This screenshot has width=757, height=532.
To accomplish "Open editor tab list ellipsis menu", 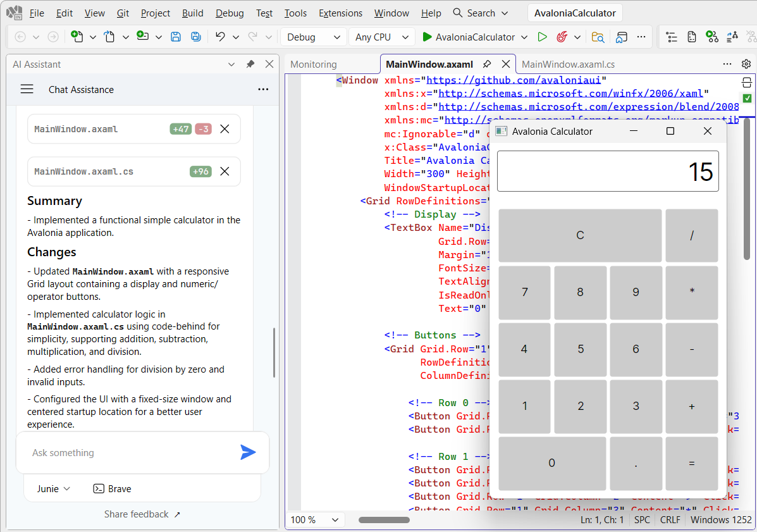I will 727,64.
